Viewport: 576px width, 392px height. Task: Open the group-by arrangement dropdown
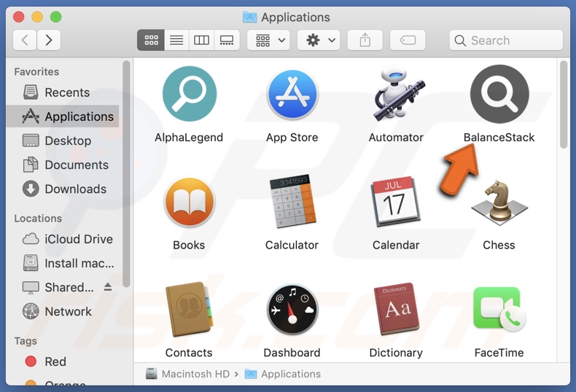click(x=268, y=40)
